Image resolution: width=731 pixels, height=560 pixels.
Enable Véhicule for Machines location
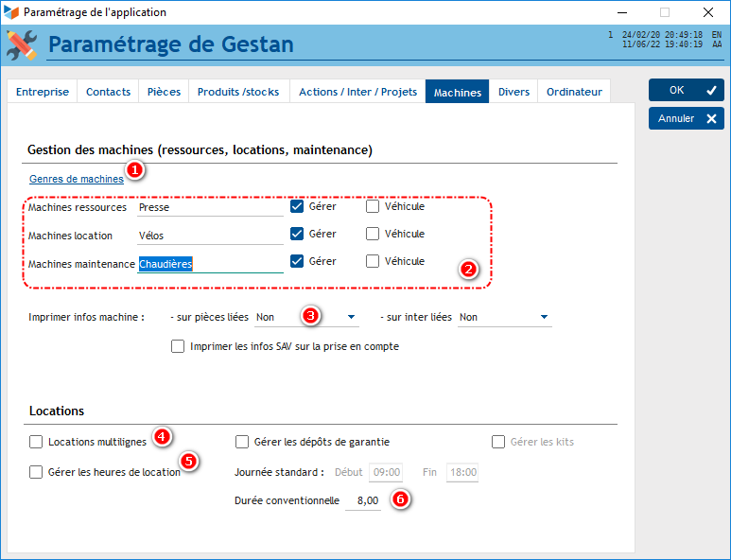click(373, 234)
